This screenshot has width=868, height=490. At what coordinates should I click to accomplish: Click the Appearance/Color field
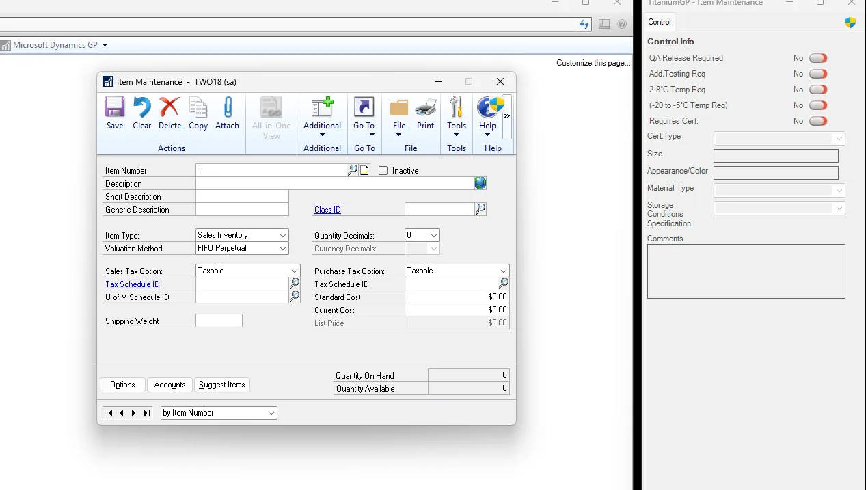point(776,173)
